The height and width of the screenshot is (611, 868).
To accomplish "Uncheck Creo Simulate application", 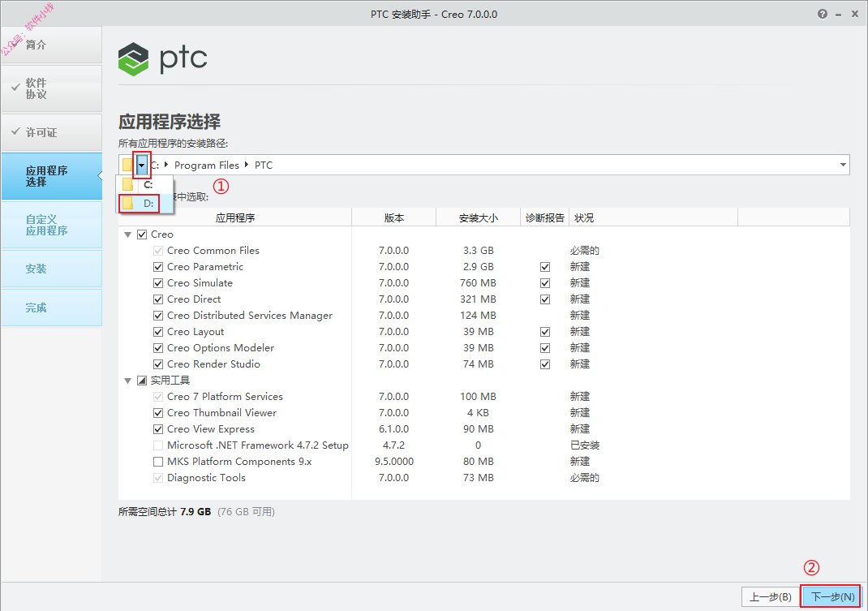I will tap(157, 283).
